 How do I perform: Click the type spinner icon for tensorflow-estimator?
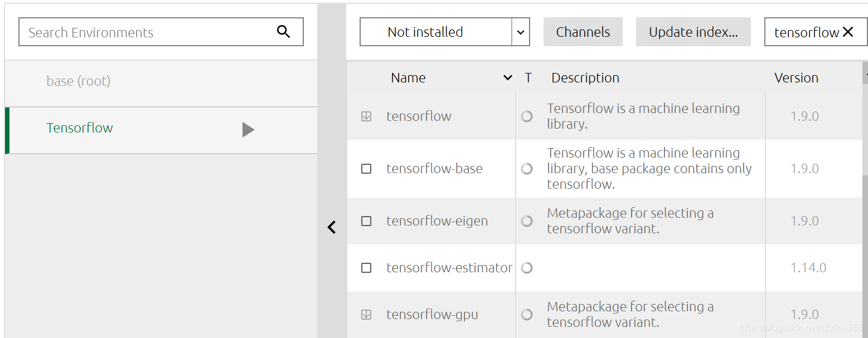(x=527, y=268)
